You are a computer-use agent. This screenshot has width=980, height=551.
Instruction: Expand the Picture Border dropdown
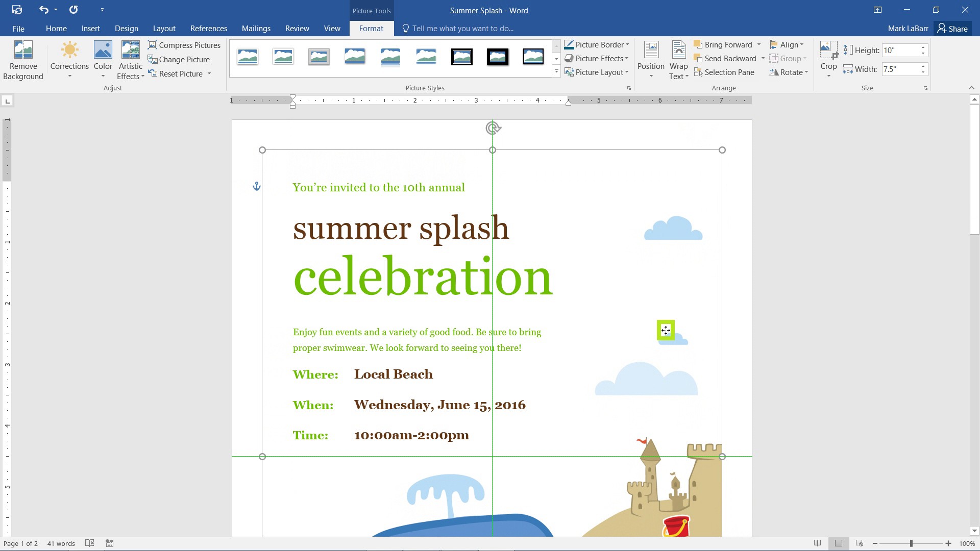[627, 44]
